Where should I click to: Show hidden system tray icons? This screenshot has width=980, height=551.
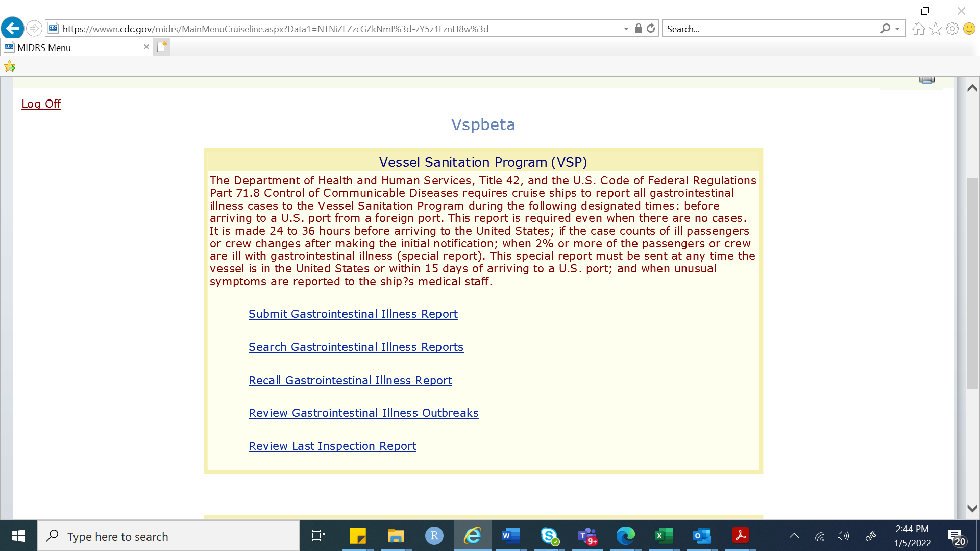(794, 536)
